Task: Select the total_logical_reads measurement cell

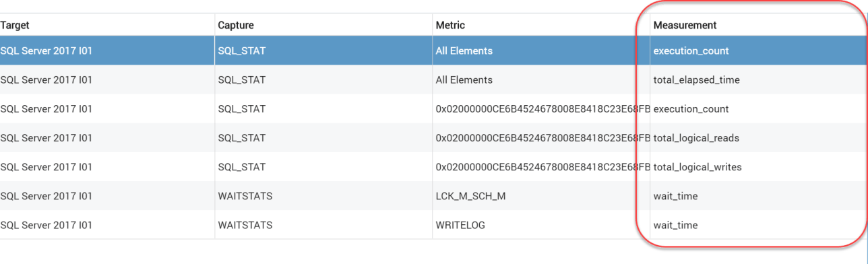Action: click(x=696, y=138)
